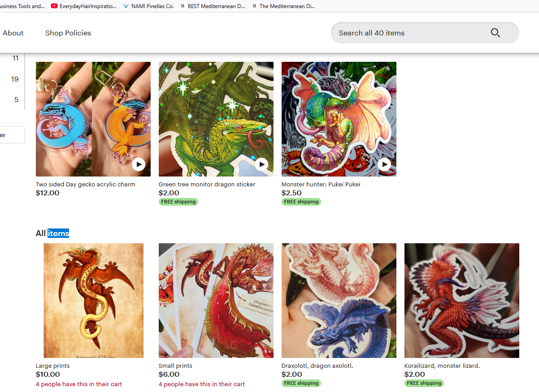Play the Pukei Pukei listing video
Image resolution: width=539 pixels, height=392 pixels.
coord(384,164)
